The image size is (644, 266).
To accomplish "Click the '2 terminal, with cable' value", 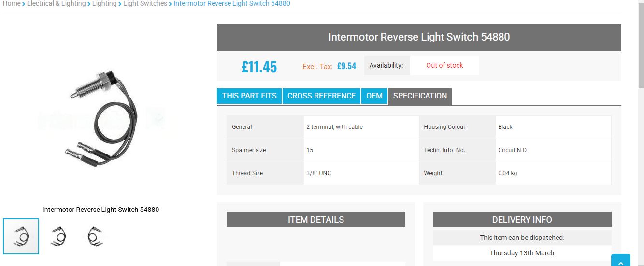I will pos(334,127).
